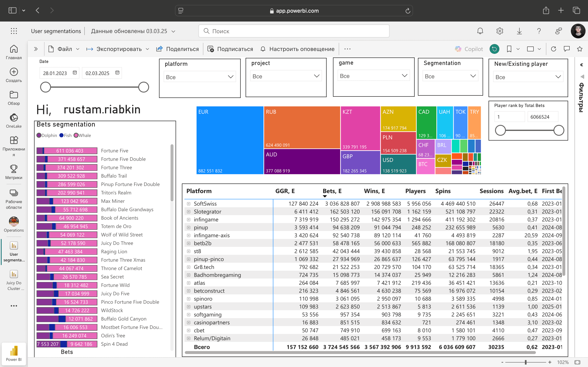
Task: Open the bookmarks icon in toolbar
Action: pos(509,49)
